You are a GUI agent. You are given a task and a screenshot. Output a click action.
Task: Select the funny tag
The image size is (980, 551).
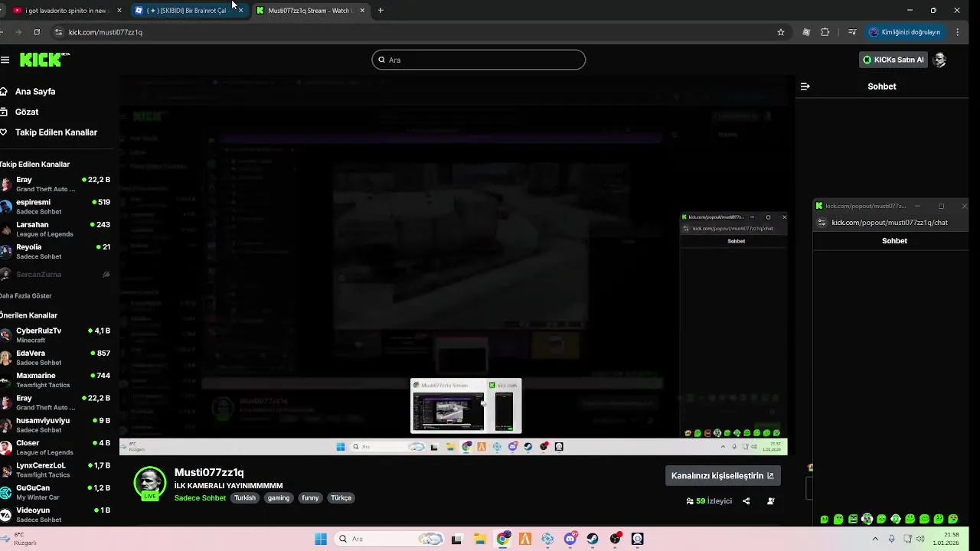(x=310, y=498)
